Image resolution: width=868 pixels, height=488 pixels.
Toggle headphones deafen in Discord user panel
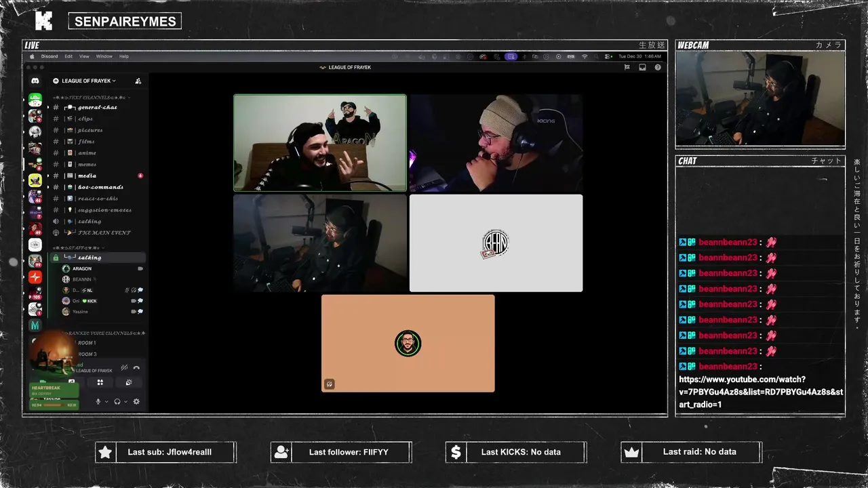[x=117, y=401]
